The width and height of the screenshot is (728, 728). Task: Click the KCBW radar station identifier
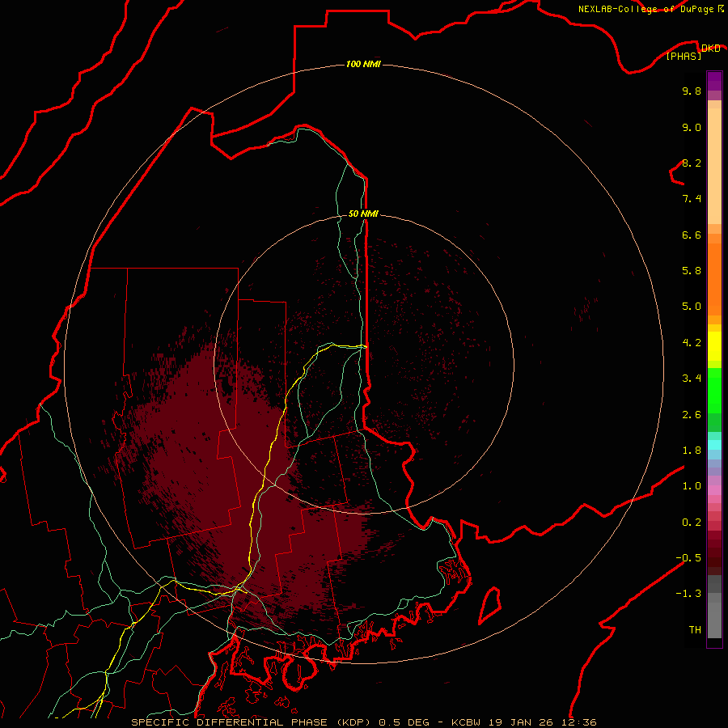pos(467,722)
